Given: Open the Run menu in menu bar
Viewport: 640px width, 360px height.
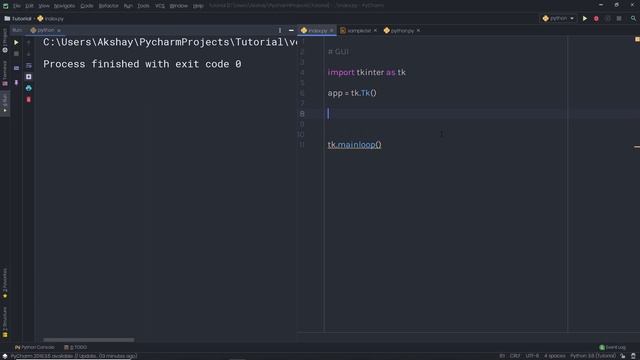Looking at the screenshot, I should [x=128, y=6].
